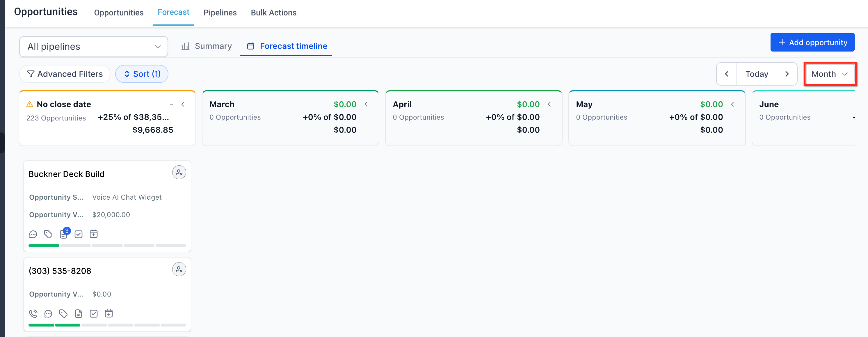Viewport: 868px width, 337px height.
Task: Collapse the March column chevron
Action: pos(366,104)
